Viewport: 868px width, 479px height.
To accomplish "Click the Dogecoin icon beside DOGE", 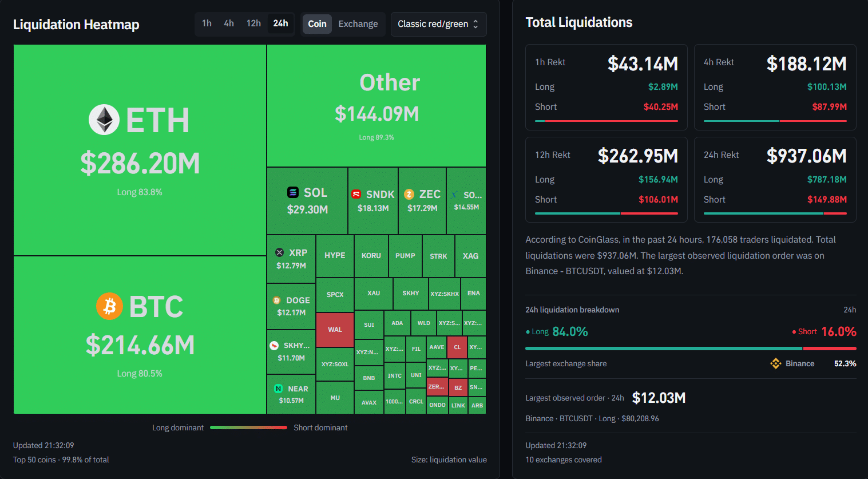I will pyautogui.click(x=276, y=300).
